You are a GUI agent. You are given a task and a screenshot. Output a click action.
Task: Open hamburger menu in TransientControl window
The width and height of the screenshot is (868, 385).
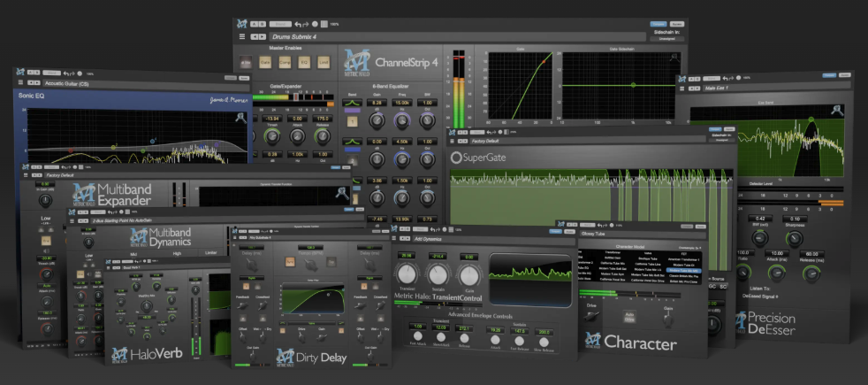(395, 239)
